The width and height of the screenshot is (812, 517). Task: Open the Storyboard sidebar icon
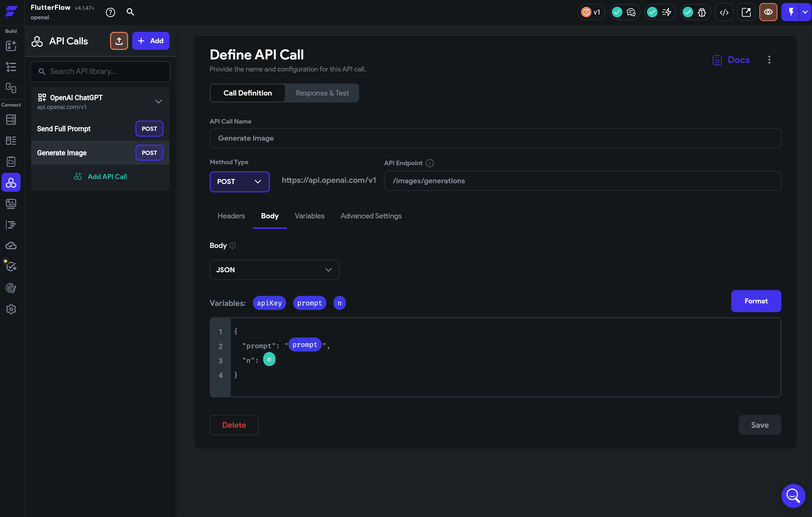tap(11, 88)
